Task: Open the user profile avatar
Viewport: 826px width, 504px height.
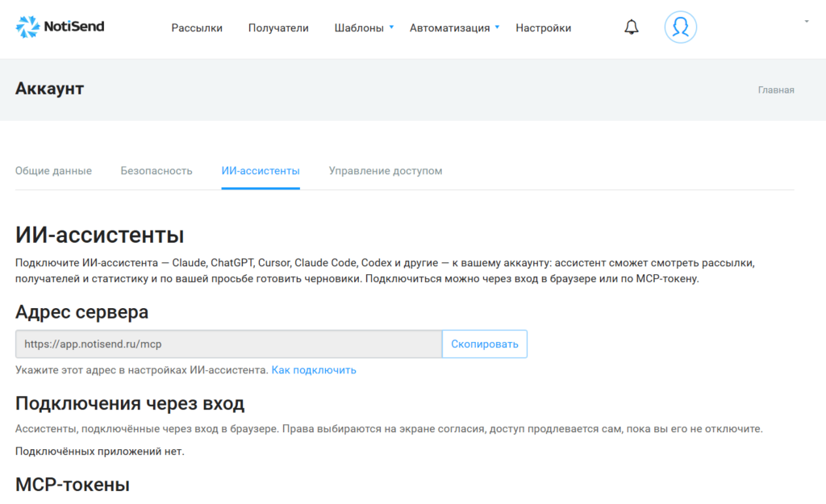Action: point(680,27)
